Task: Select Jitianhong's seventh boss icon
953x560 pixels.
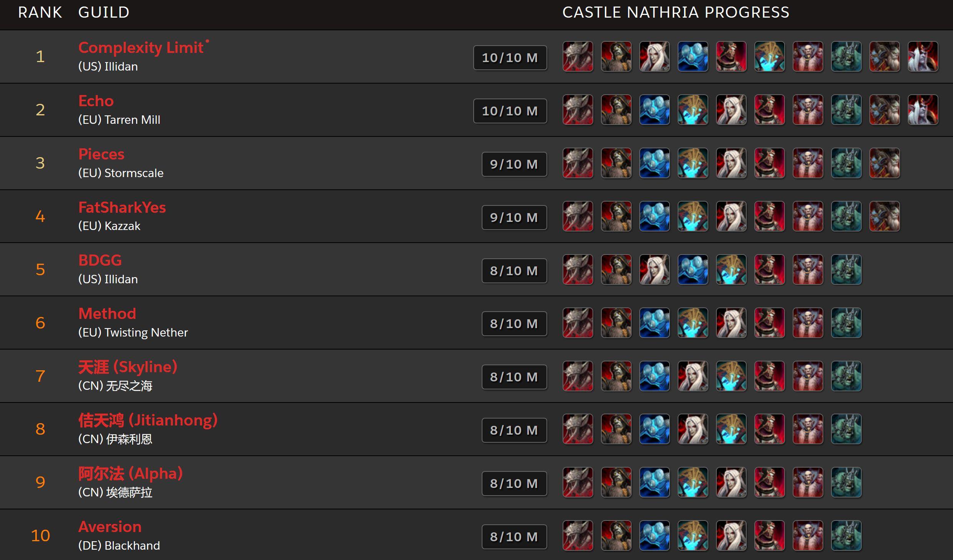Action: pyautogui.click(x=808, y=429)
